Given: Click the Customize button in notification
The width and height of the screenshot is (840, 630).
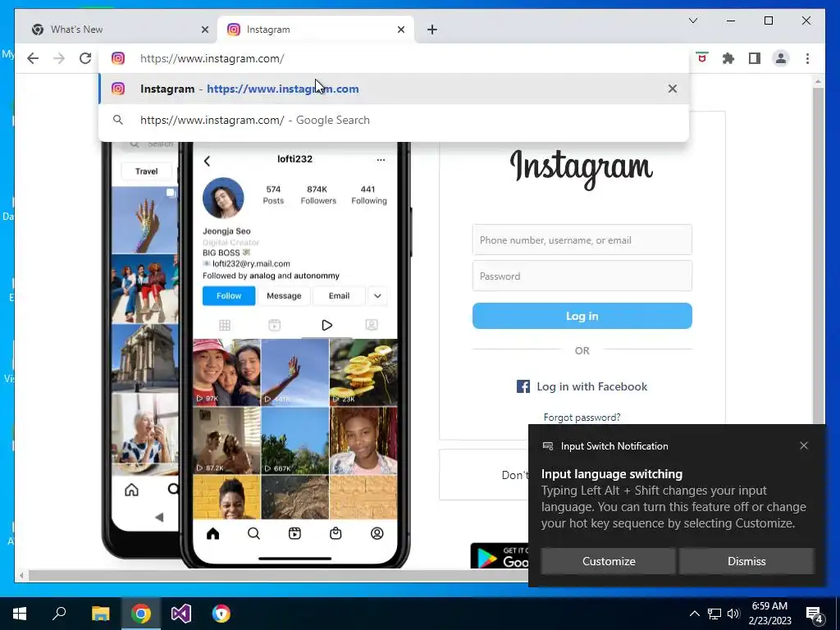Looking at the screenshot, I should click(609, 561).
